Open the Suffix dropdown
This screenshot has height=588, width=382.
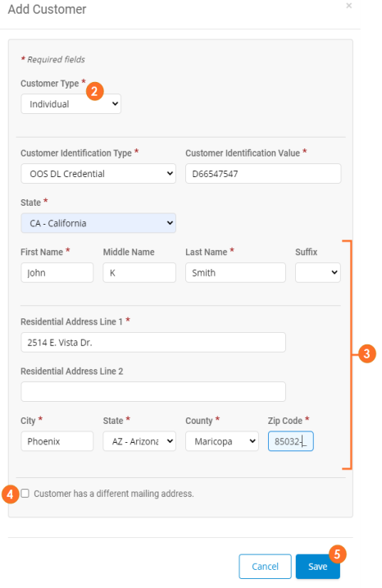(318, 272)
